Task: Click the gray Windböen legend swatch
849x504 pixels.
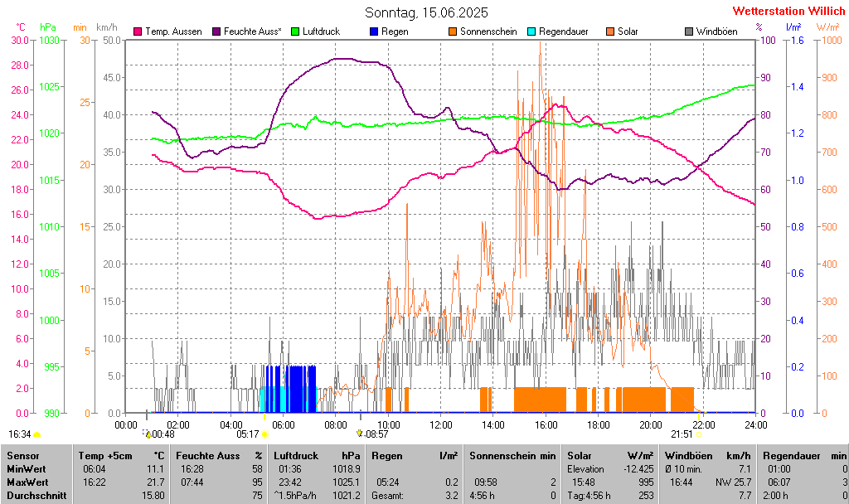Action: point(689,32)
